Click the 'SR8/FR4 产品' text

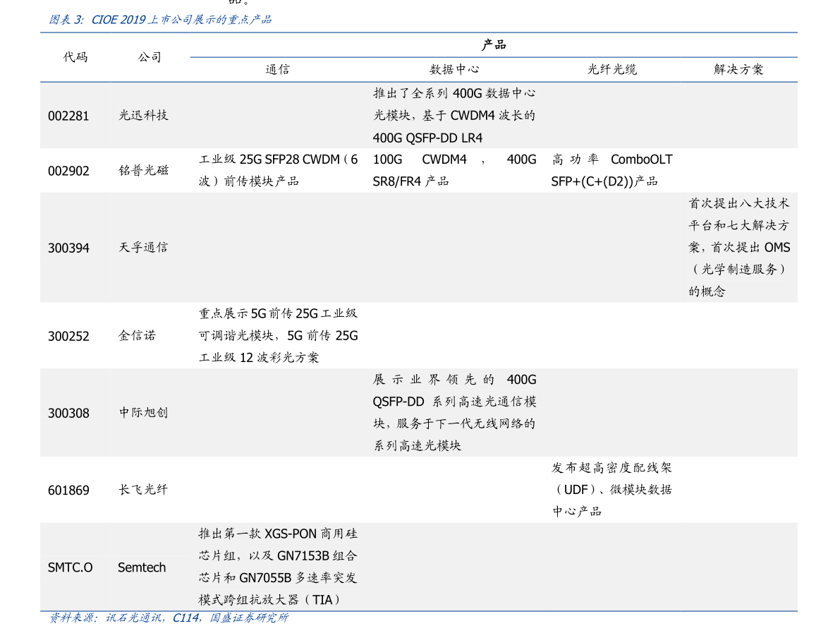tap(410, 182)
